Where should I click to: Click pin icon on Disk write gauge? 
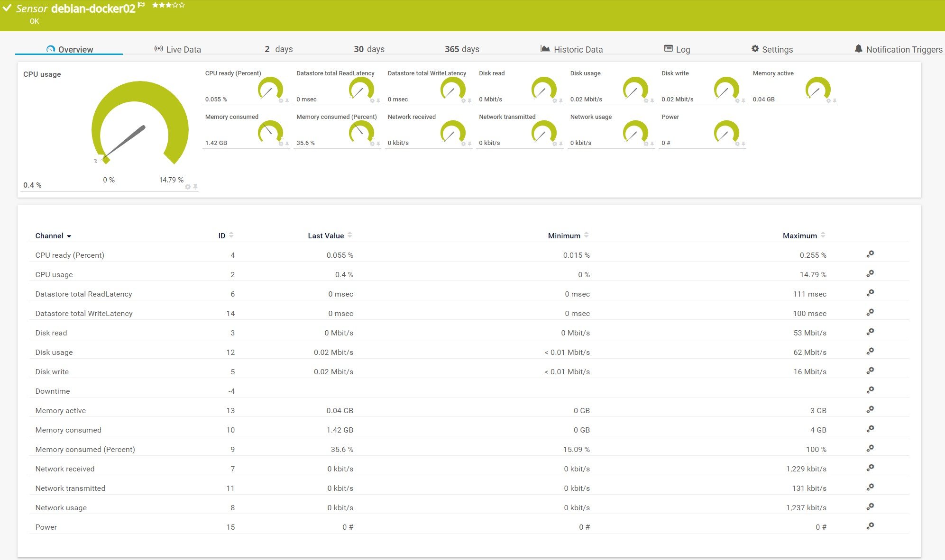click(x=743, y=101)
